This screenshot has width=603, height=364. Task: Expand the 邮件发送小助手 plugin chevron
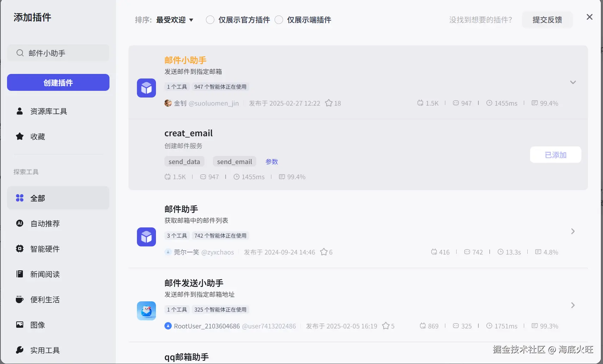pos(573,305)
